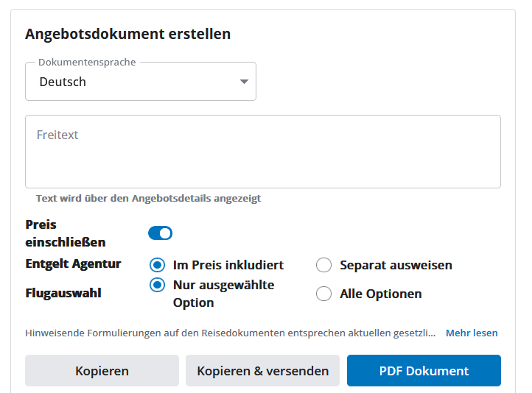Select 'Nur ausgewählte Option' radio button
532x393 pixels.
click(157, 285)
